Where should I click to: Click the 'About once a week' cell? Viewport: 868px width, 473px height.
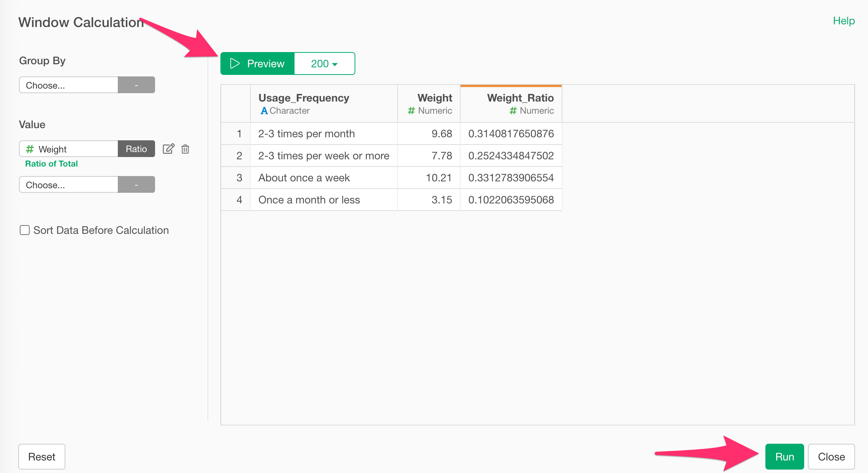[324, 178]
